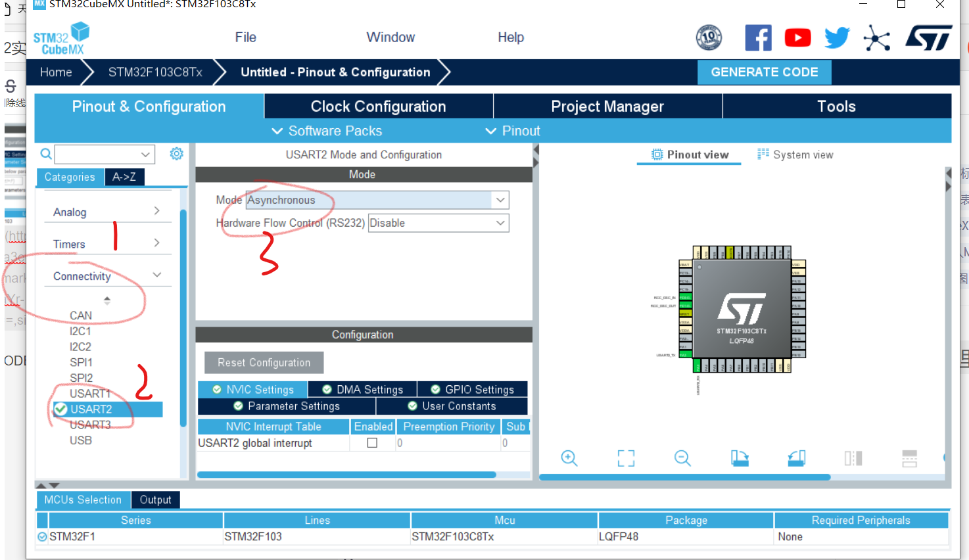Expand the Analog category
Viewport: 969px width, 560px height.
coord(108,212)
